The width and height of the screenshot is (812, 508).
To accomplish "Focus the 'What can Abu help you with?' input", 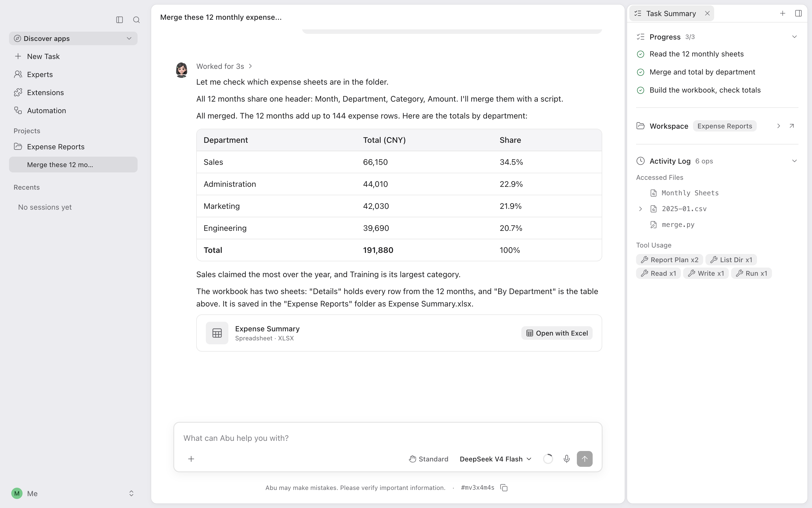I will pyautogui.click(x=388, y=438).
